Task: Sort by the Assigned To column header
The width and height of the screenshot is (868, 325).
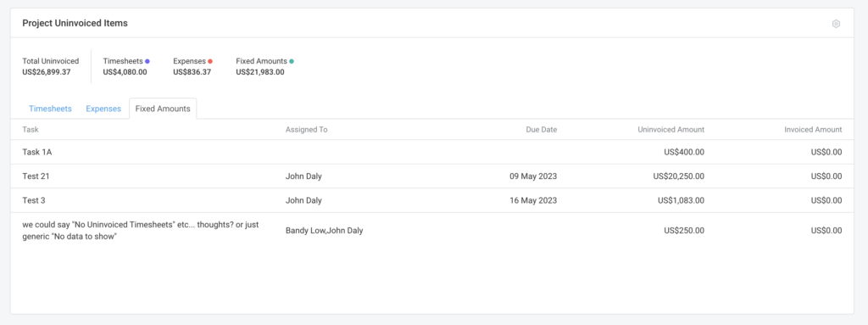Action: coord(307,130)
